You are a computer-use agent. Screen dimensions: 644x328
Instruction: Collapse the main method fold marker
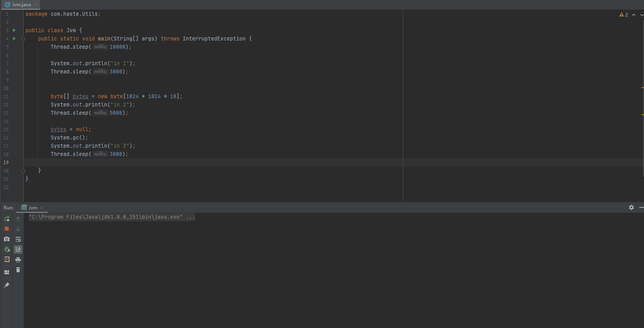point(23,39)
